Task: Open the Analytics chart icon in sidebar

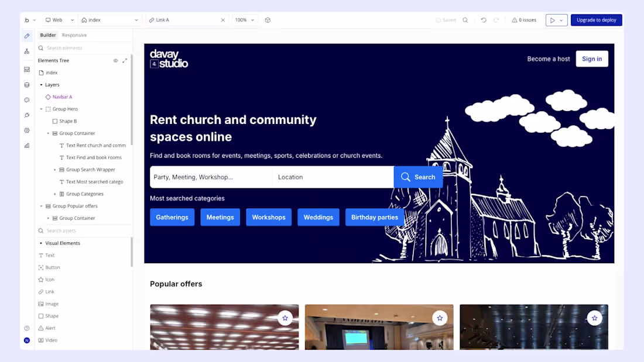Action: click(x=27, y=144)
